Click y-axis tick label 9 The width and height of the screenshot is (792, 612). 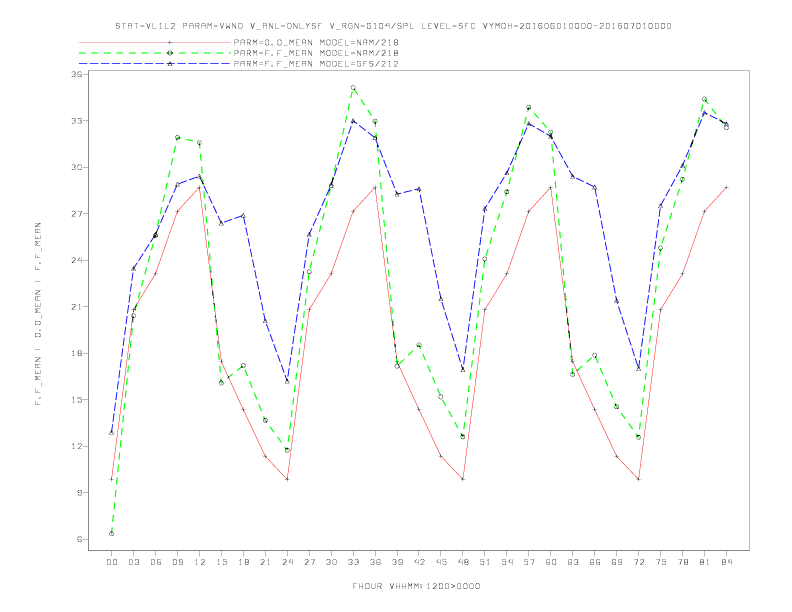(x=80, y=492)
